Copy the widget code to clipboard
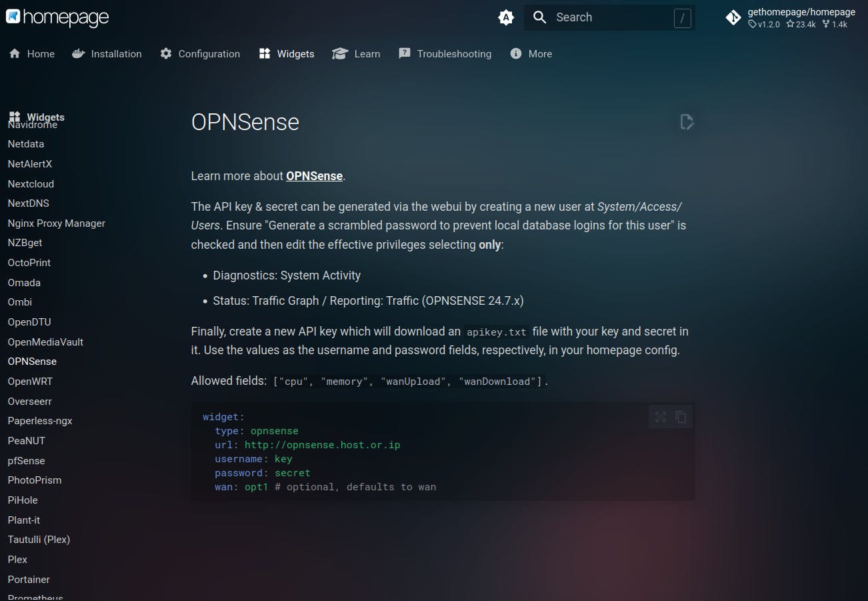 tap(681, 417)
